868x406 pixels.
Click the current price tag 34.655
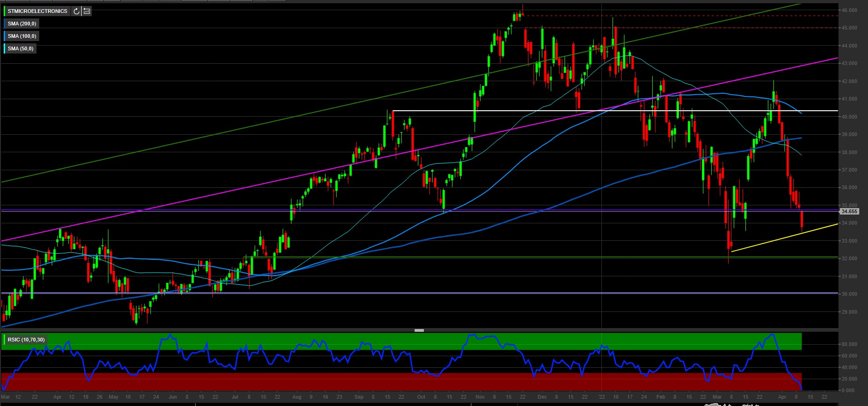click(x=849, y=211)
